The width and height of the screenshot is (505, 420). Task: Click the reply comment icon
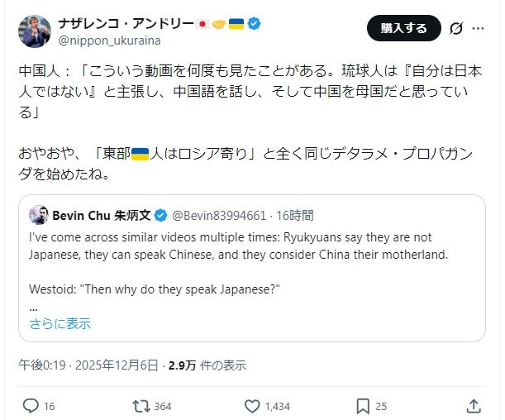[31, 406]
